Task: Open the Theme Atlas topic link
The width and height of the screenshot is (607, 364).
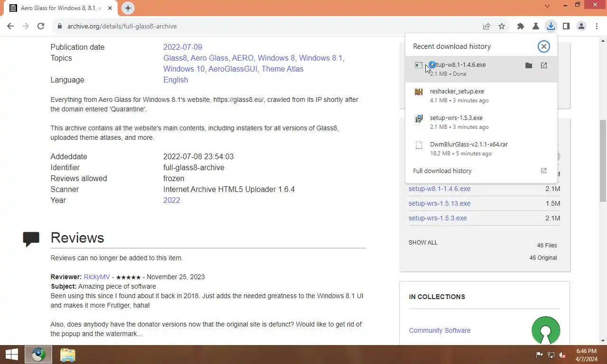Action: [x=282, y=69]
